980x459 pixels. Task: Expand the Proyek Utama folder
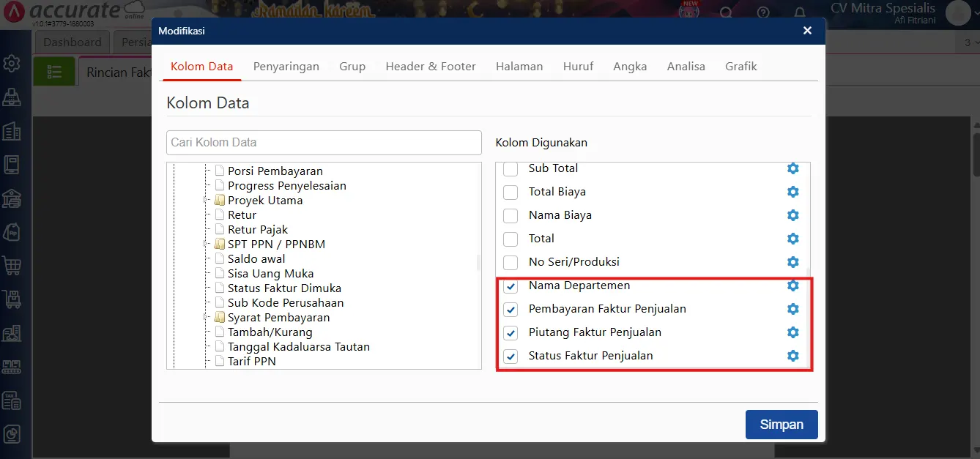[x=207, y=201]
